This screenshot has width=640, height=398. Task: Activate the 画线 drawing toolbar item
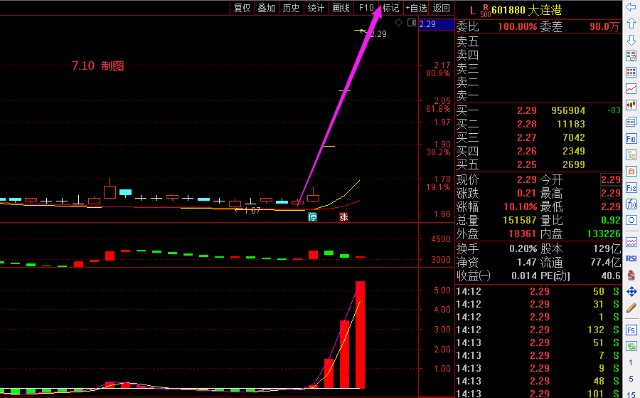point(341,8)
